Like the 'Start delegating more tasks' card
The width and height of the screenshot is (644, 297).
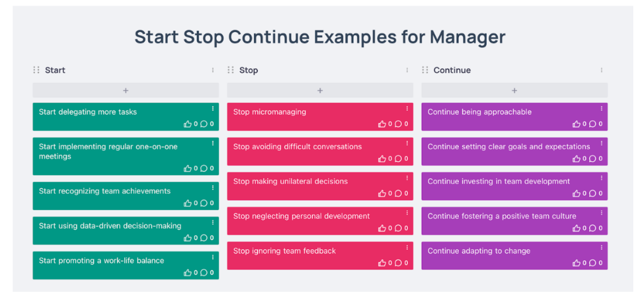point(188,124)
